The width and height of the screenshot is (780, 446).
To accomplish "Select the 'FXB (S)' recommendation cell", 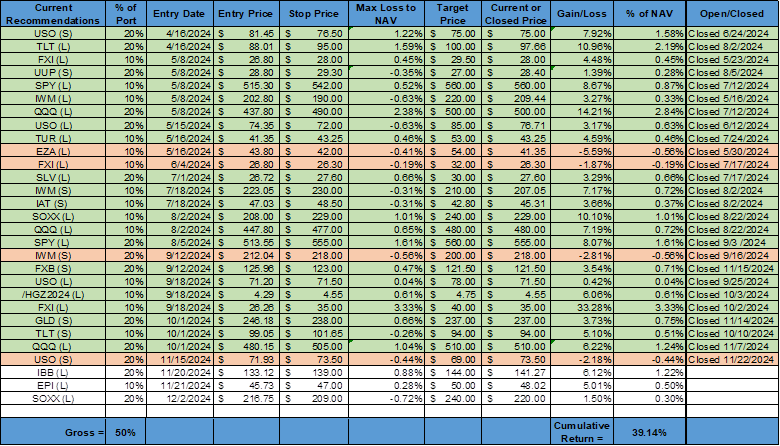I will coord(53,268).
